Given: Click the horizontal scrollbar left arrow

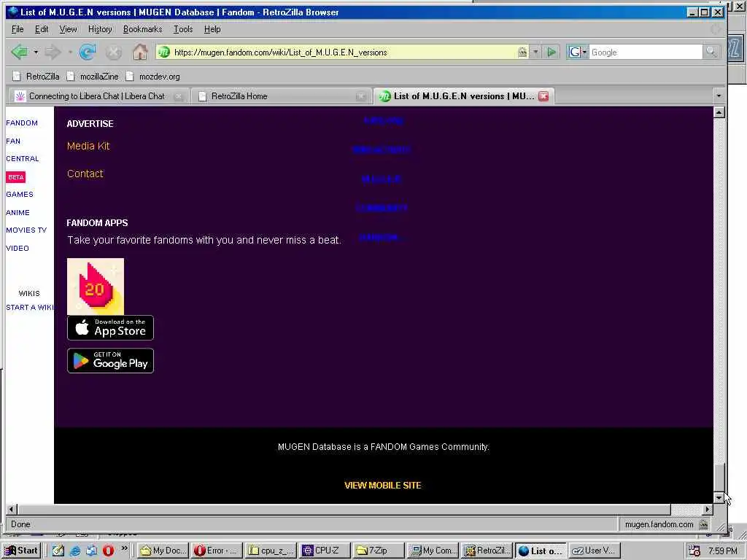Looking at the screenshot, I should (x=12, y=510).
